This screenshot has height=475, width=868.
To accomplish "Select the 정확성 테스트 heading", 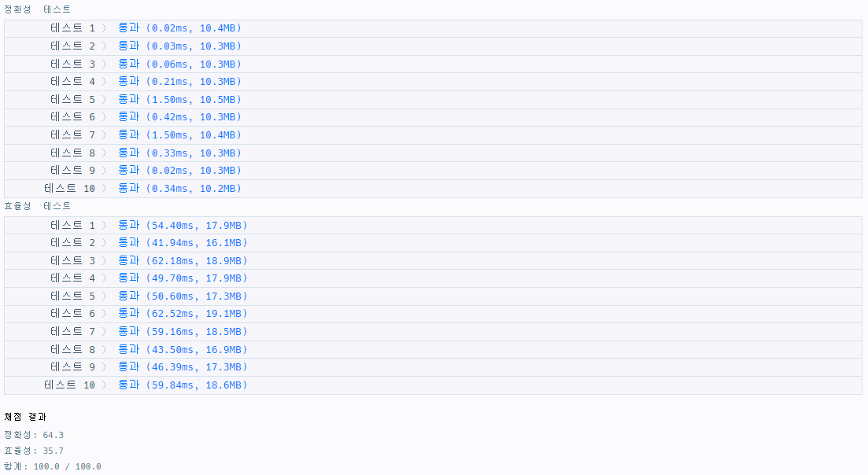I will point(38,9).
